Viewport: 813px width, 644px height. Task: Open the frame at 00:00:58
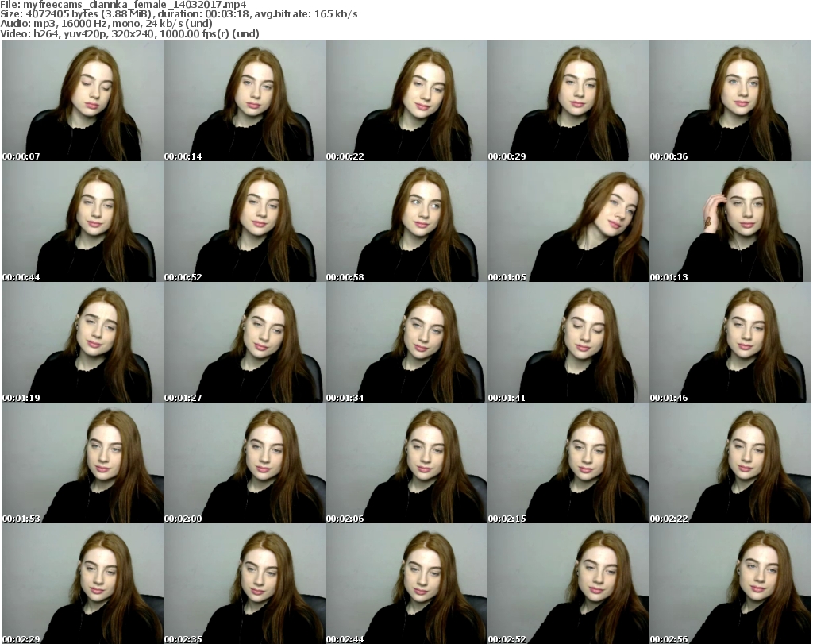(406, 222)
